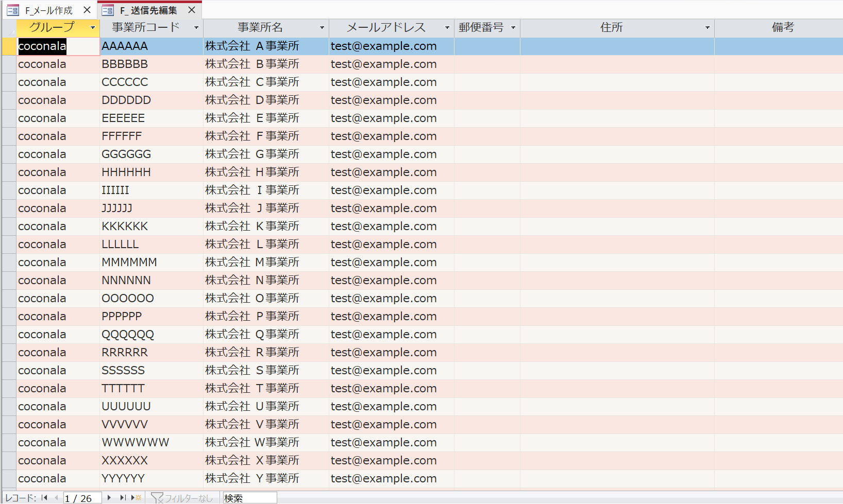Click the cell IIIIII
The width and height of the screenshot is (843, 504).
tap(151, 190)
